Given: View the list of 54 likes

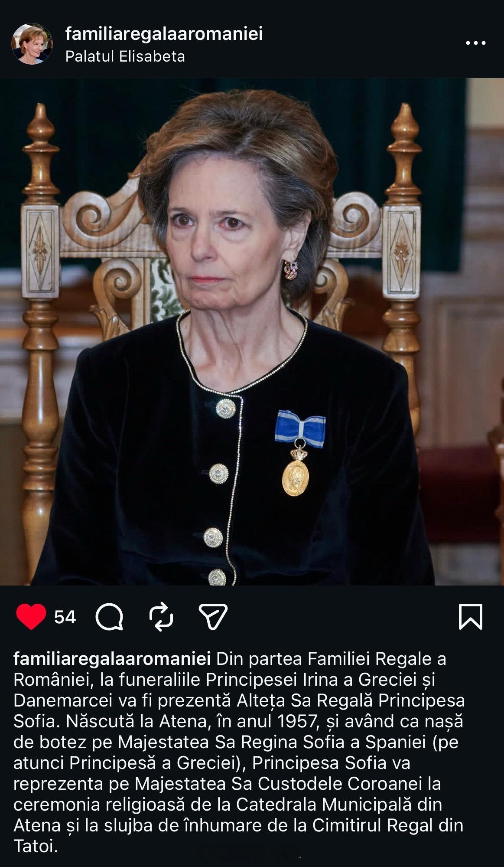Looking at the screenshot, I should tap(65, 617).
